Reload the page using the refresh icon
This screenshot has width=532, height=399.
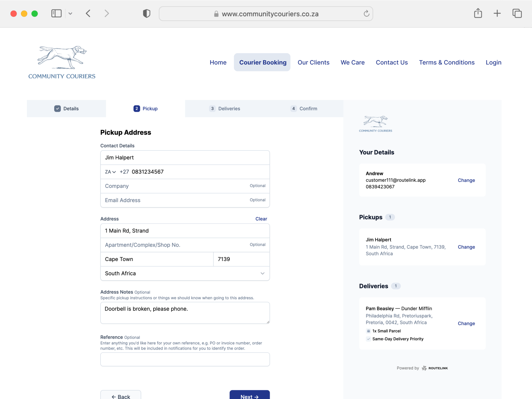(x=366, y=14)
